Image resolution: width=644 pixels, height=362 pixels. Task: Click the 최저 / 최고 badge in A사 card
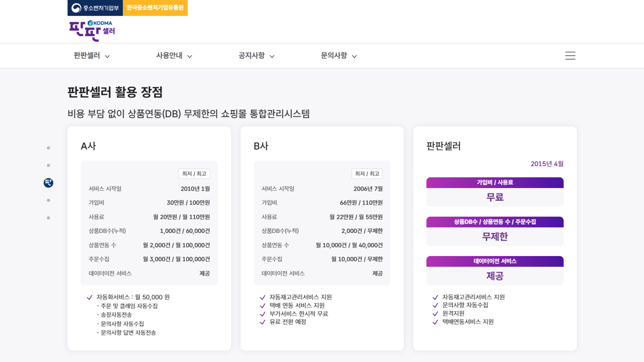(194, 174)
